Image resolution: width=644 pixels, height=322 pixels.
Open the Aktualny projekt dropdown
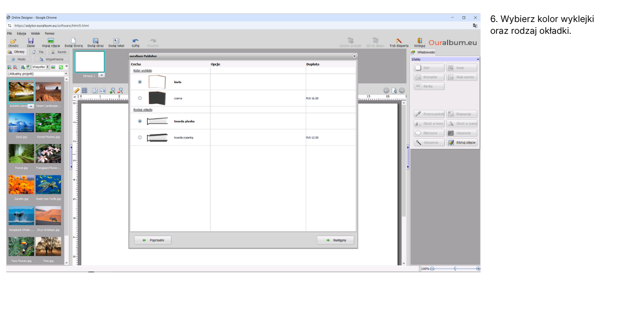coord(38,74)
